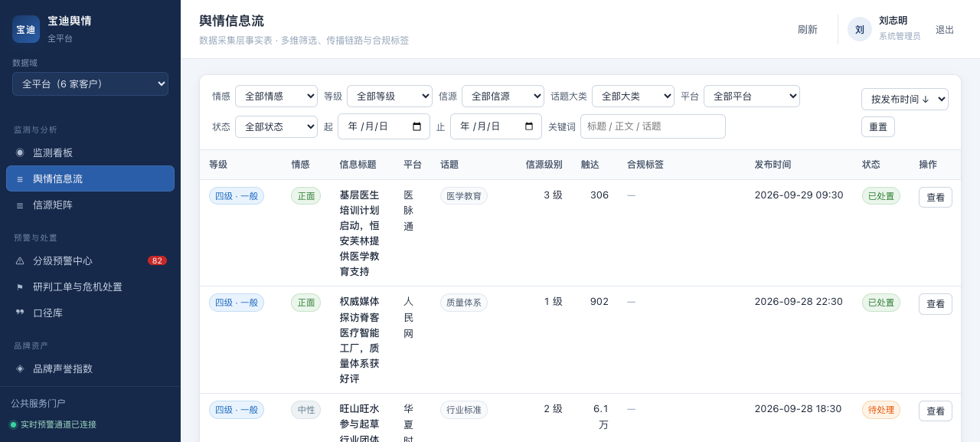Click the 口径库 quote icon
Viewport: 980px width, 442px height.
pos(20,313)
